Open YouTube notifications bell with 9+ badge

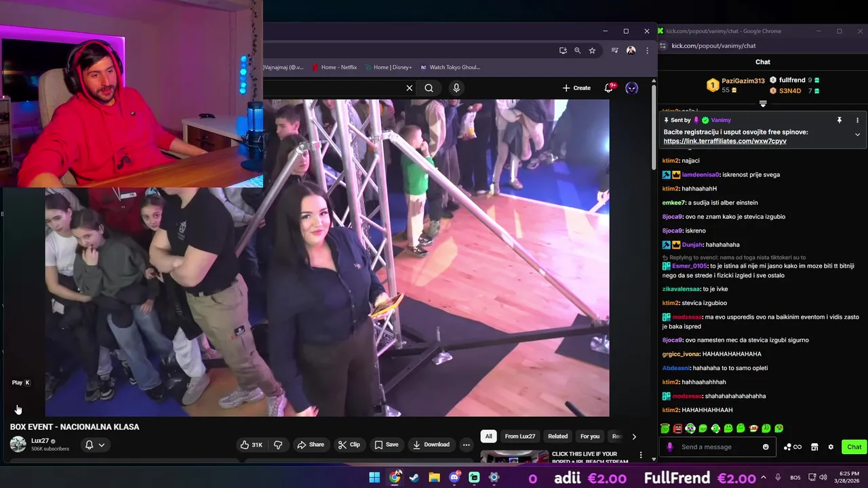[x=609, y=87]
